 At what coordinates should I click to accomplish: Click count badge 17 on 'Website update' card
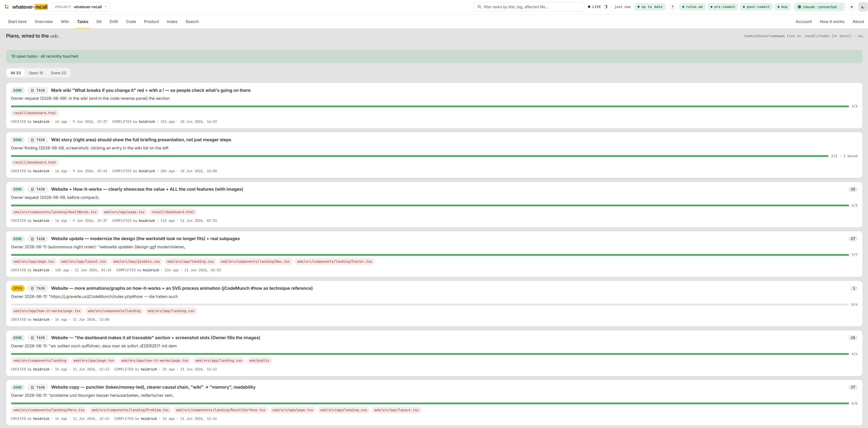tap(853, 239)
